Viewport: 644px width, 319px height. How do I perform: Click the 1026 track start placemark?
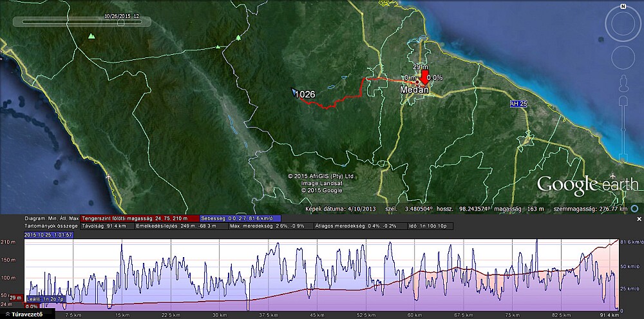point(294,92)
